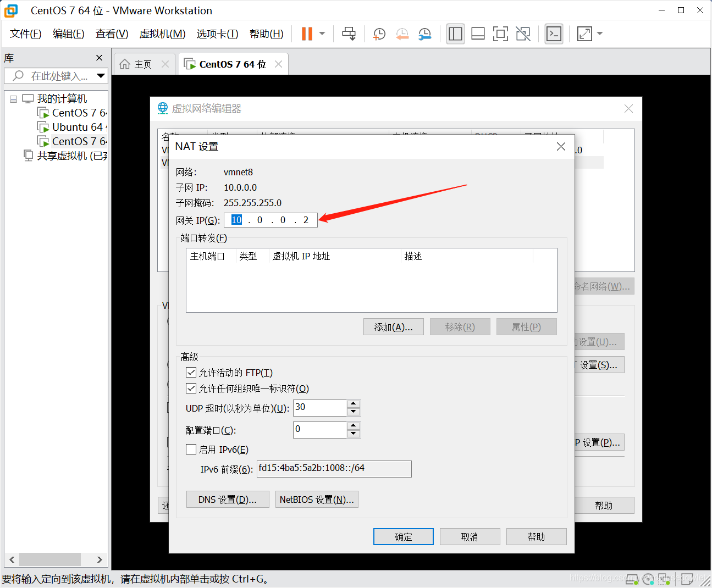Increase the 配置端口 value with up arrow
The image size is (712, 588).
click(354, 426)
